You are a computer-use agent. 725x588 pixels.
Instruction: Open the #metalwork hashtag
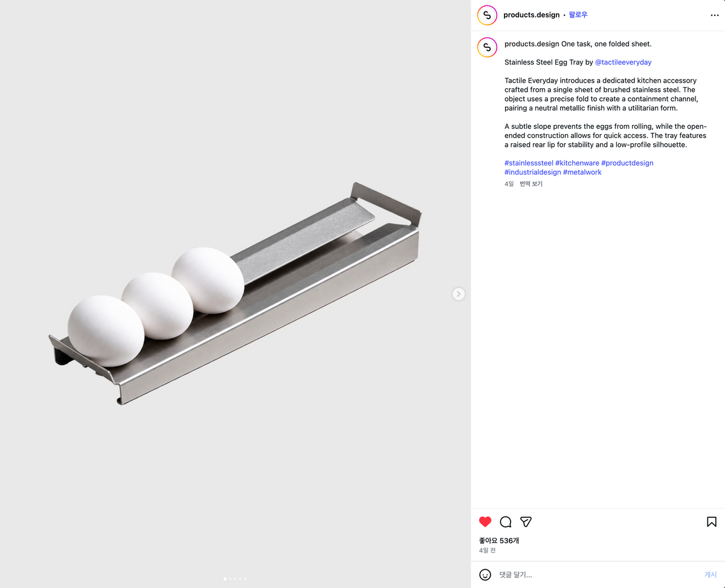click(582, 172)
